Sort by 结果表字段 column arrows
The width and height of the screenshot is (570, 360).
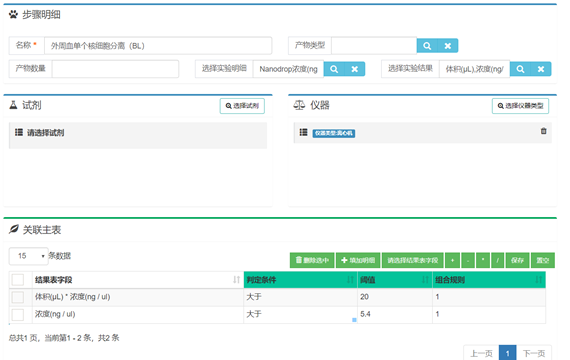pyautogui.click(x=236, y=280)
